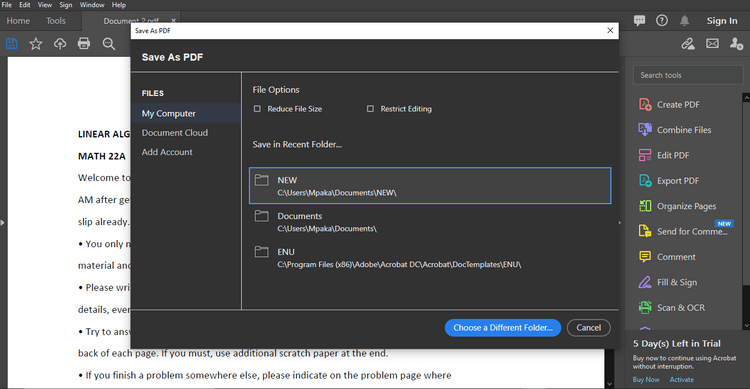The height and width of the screenshot is (389, 750).
Task: Expand the left navigation pane arrow
Action: tap(2, 222)
